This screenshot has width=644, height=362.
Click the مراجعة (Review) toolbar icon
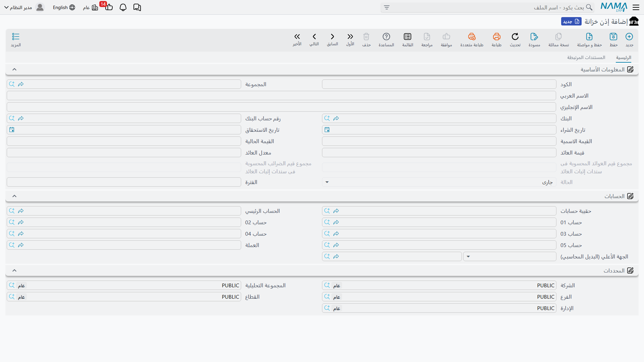coord(427,37)
